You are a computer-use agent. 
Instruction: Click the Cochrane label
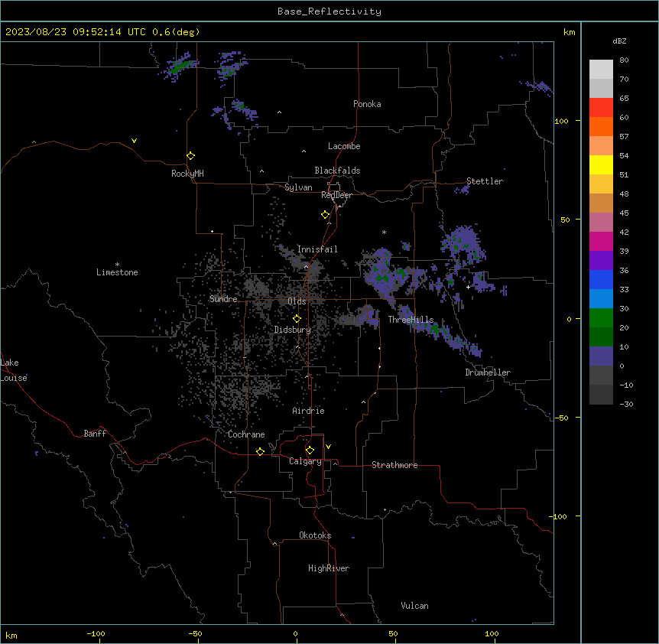tap(247, 434)
